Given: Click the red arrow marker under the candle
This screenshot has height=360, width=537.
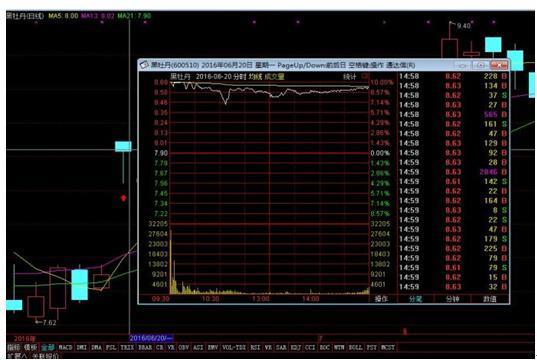Looking at the screenshot, I should click(x=124, y=198).
